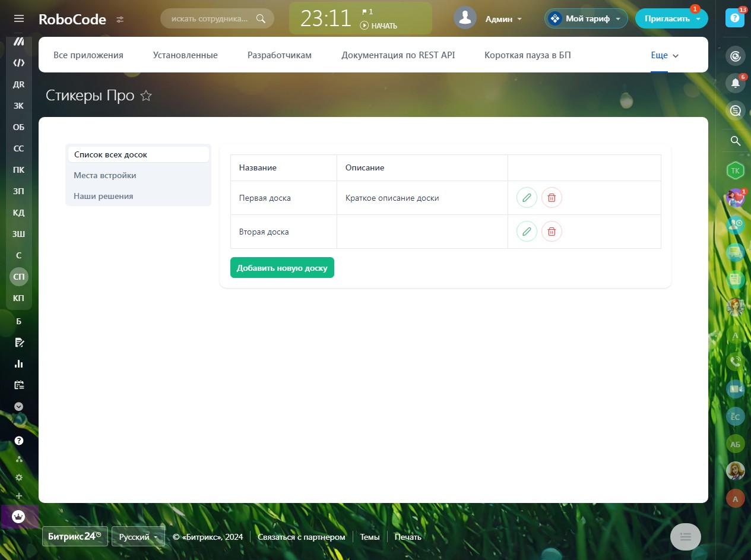The image size is (751, 560).
Task: Open the left sidebar settings gear
Action: coord(19,477)
